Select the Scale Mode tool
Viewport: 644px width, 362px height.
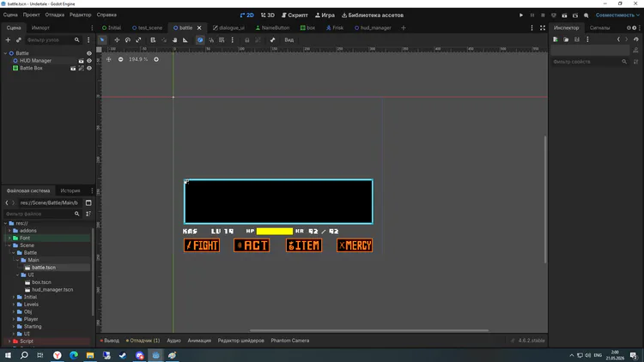click(x=138, y=39)
